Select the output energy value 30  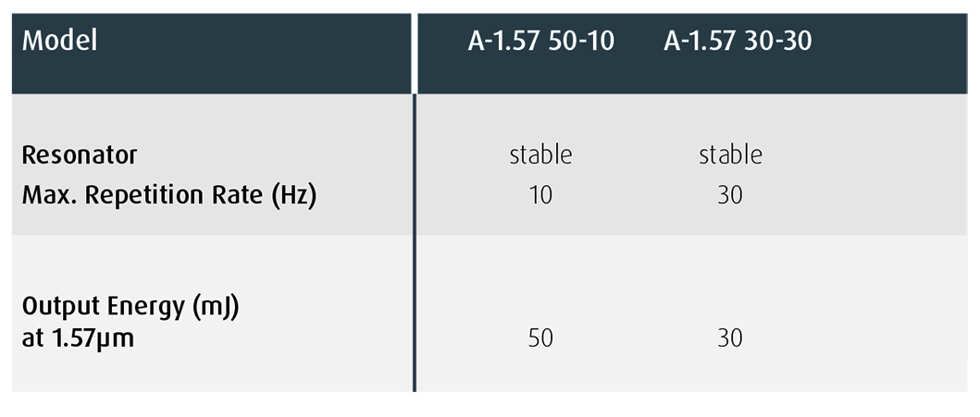[x=730, y=338]
